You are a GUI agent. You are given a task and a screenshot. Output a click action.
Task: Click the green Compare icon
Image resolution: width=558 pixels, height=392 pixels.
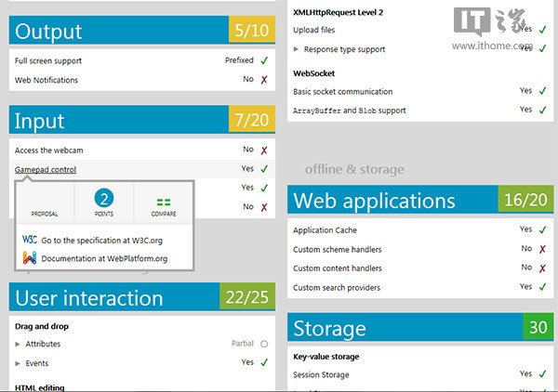point(164,200)
